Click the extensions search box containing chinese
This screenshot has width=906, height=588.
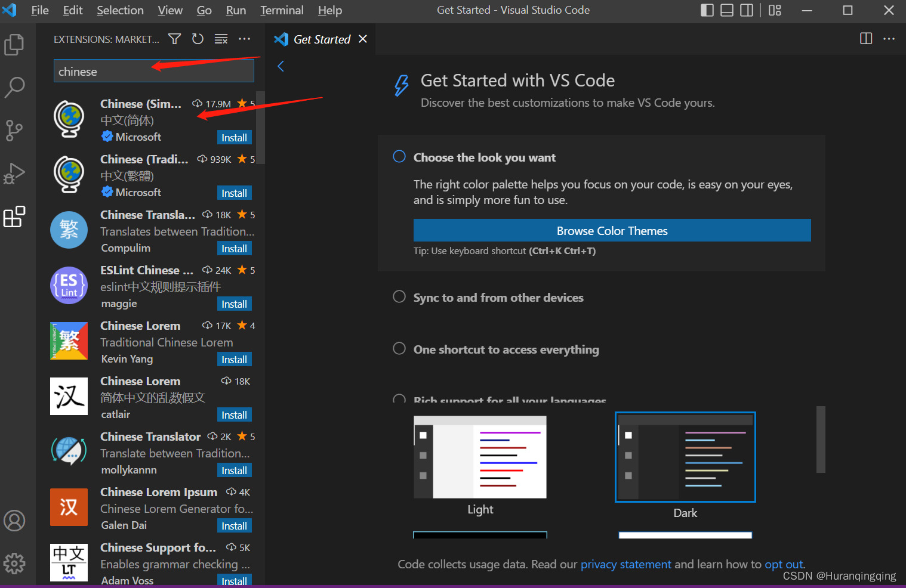tap(154, 72)
